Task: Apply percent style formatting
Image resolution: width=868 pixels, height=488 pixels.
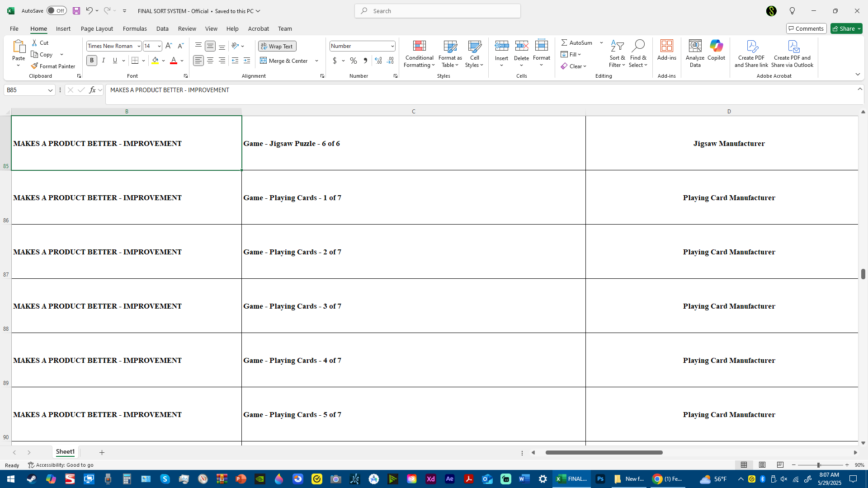Action: (x=354, y=61)
